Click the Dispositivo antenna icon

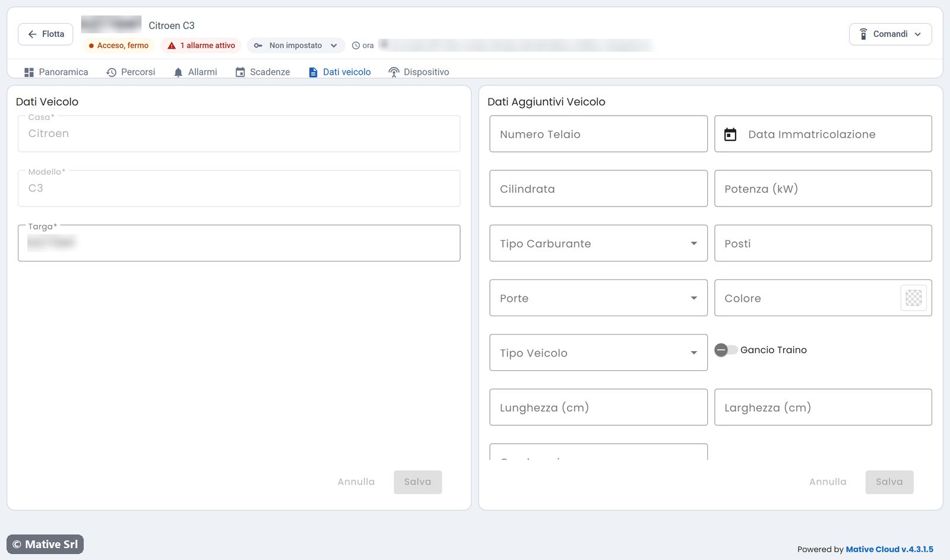click(394, 72)
